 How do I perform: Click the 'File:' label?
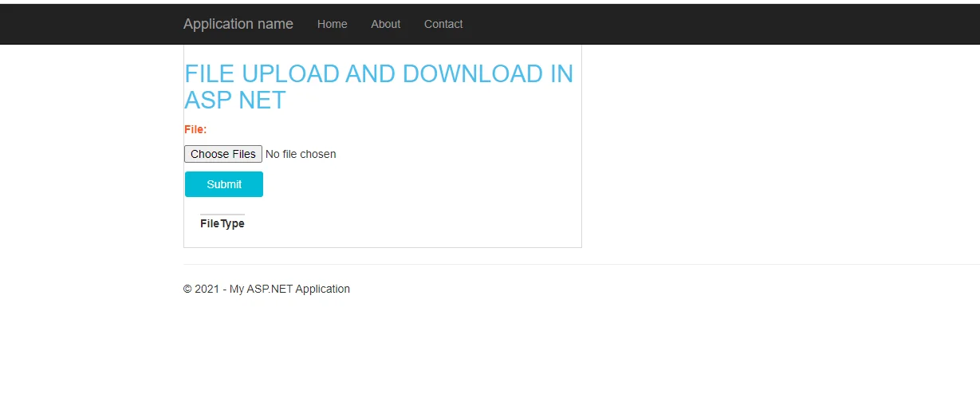coord(195,129)
